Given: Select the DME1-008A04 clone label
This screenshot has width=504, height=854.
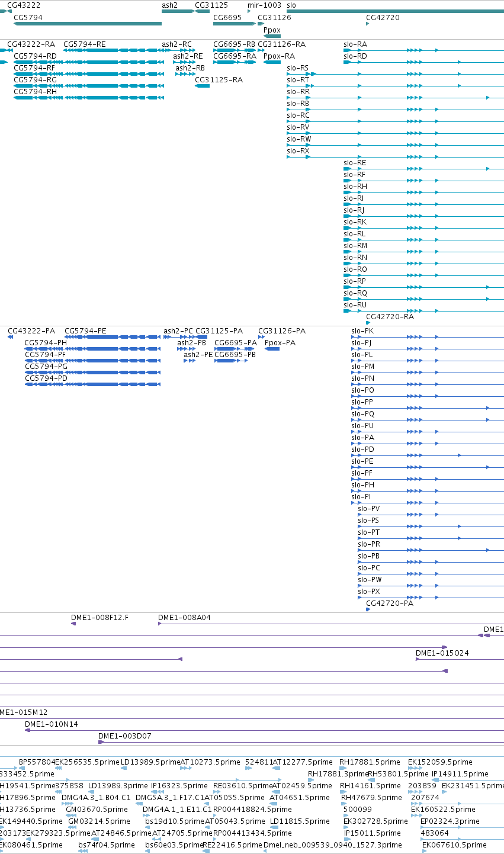Looking at the screenshot, I should tap(184, 618).
